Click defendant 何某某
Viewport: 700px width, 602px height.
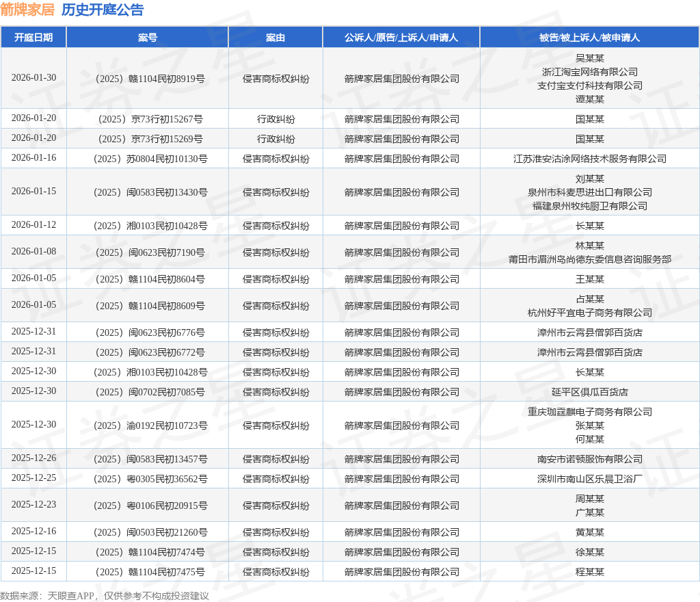[x=590, y=439]
